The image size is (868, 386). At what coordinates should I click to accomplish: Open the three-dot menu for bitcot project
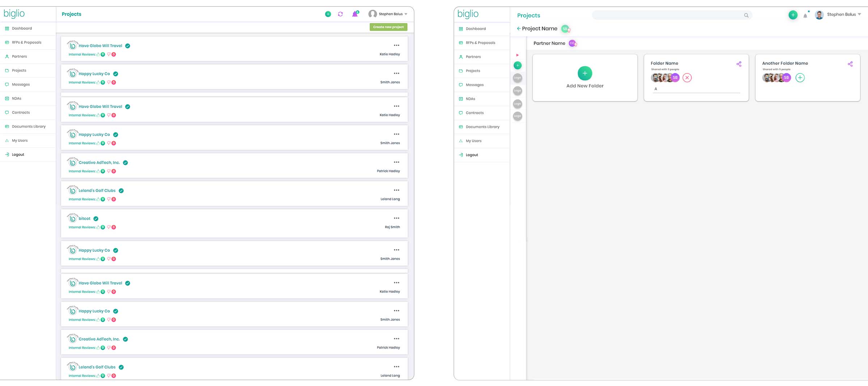(x=396, y=218)
